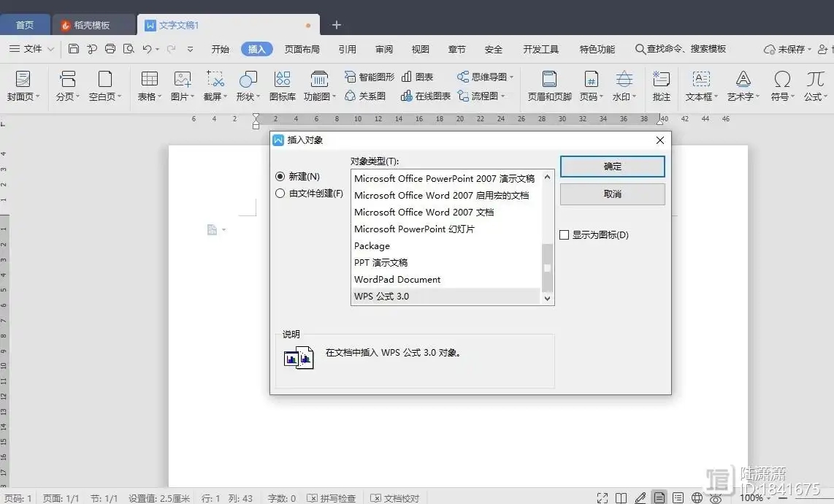Check the 显示为图标(D) checkbox
This screenshot has width=834, height=504.
(565, 234)
